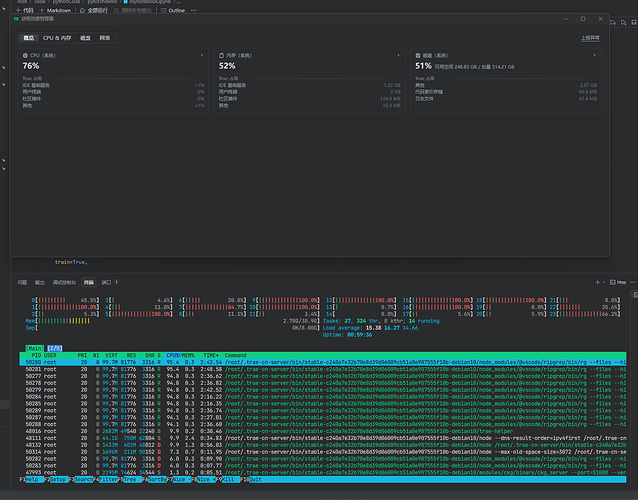Open the notebook Outline view
Screen dimensions: 638x500
(173, 10)
